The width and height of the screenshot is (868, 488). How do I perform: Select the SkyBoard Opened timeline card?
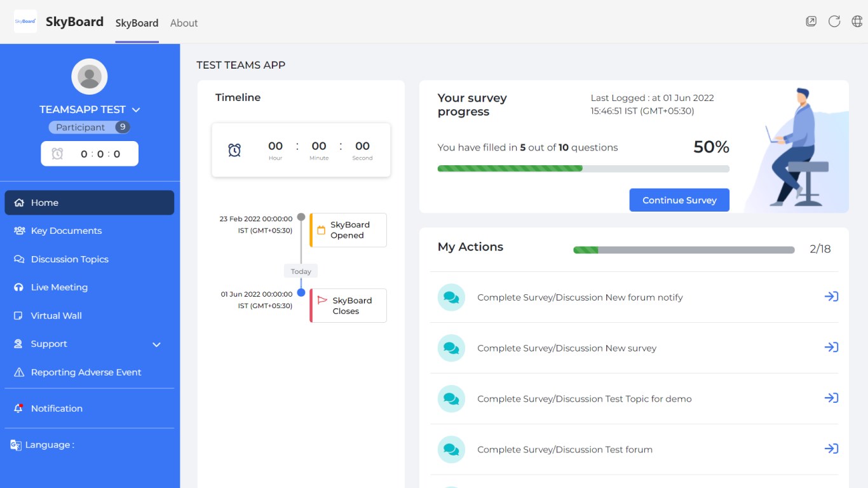click(348, 230)
